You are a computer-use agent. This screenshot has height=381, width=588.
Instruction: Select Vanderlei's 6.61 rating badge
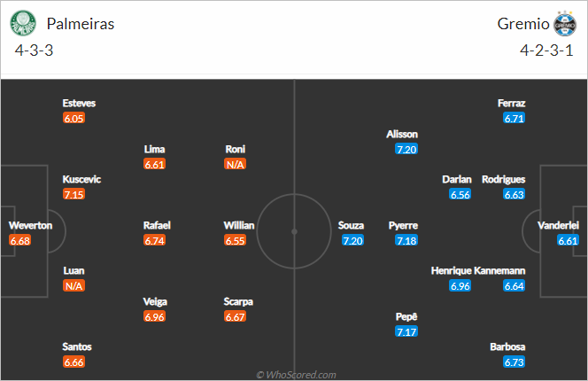tap(568, 241)
